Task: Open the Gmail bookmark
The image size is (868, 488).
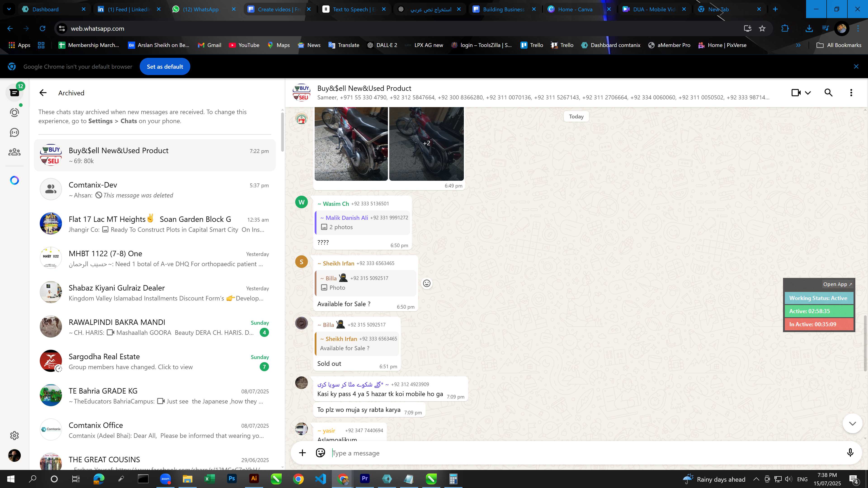Action: click(210, 45)
